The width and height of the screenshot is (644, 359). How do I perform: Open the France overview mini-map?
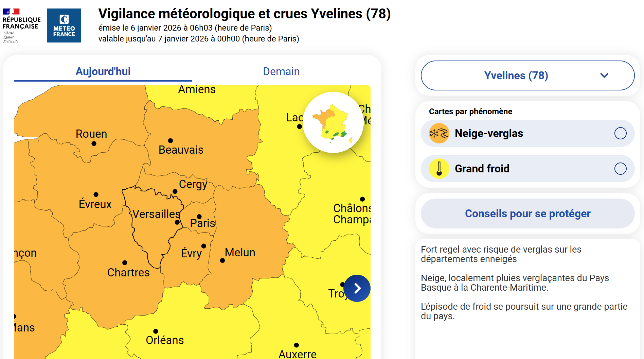pyautogui.click(x=333, y=122)
